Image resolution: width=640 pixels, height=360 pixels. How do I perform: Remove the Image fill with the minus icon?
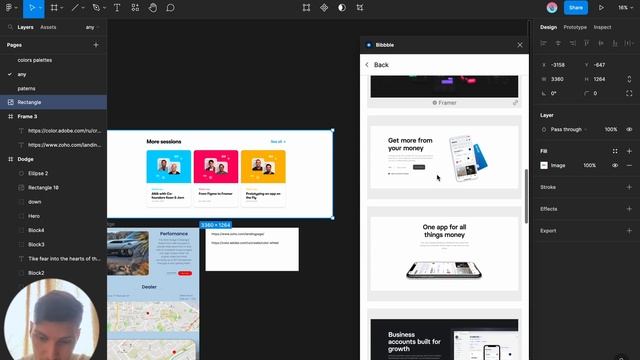[x=629, y=165]
